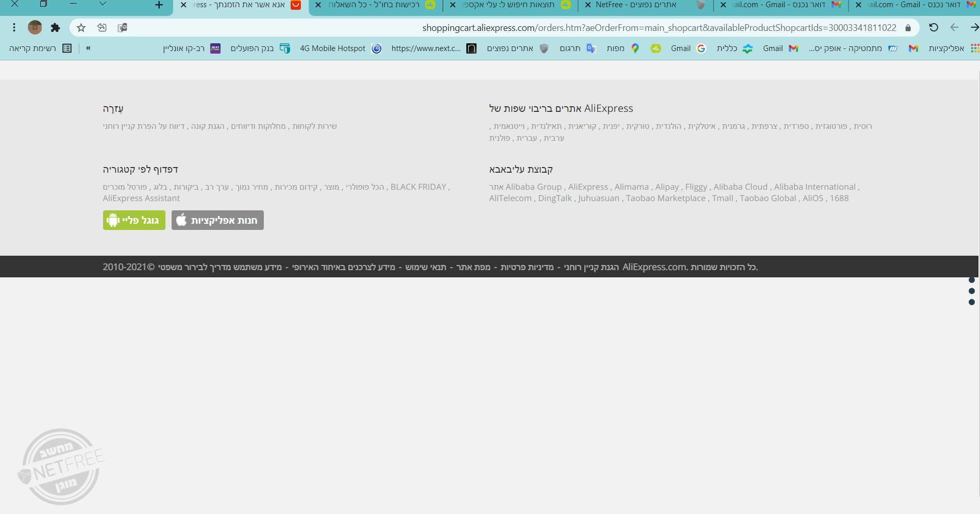Open the מידע לצרכנים באיחוד האירופי footer link
This screenshot has width=980, height=514.
[344, 267]
